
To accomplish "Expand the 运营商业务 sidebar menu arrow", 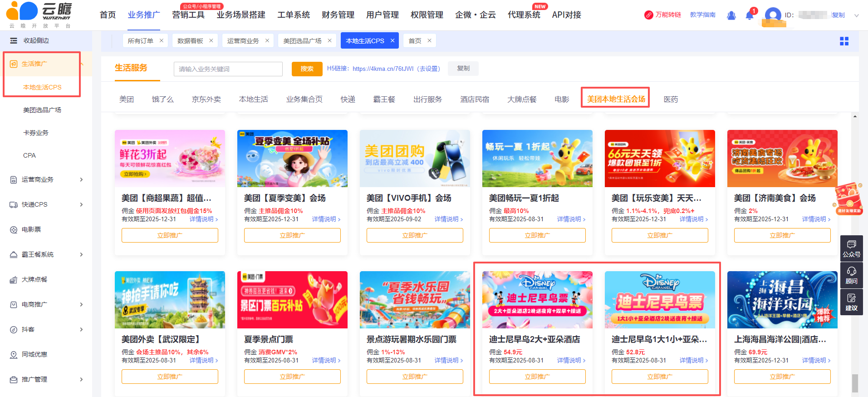I will pyautogui.click(x=81, y=179).
